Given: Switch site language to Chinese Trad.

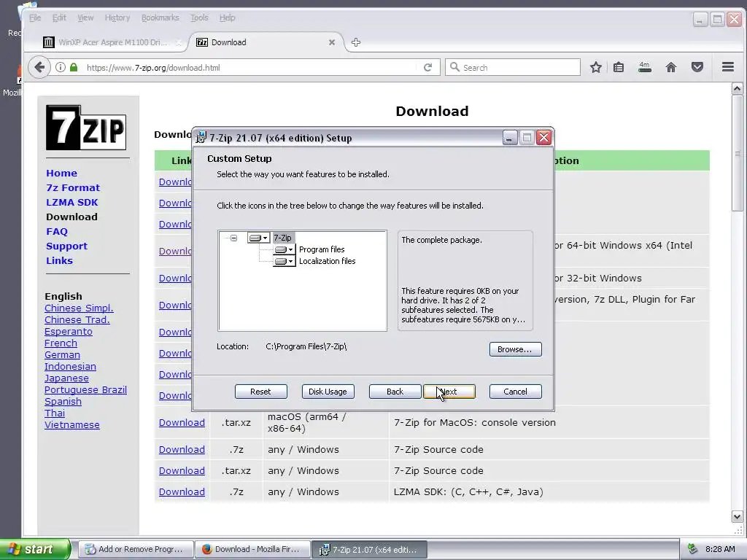Looking at the screenshot, I should point(77,319).
